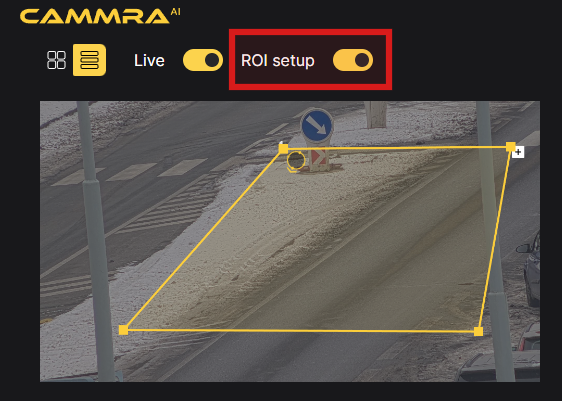
Task: Click the yellow-outlined circular icon inside the ROI
Action: click(296, 161)
